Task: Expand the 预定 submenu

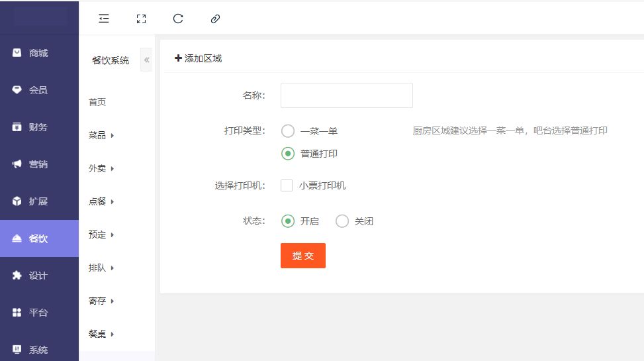Action: [x=101, y=234]
